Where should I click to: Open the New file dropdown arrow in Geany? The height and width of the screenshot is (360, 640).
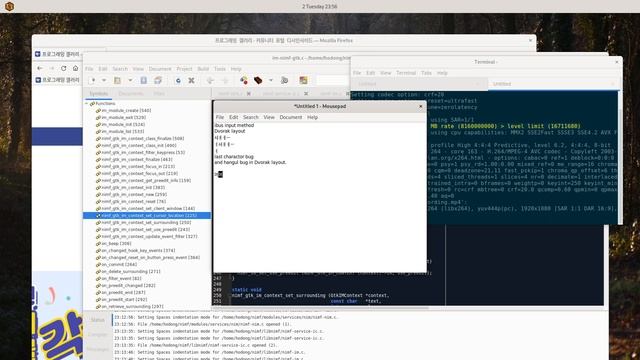[104, 80]
